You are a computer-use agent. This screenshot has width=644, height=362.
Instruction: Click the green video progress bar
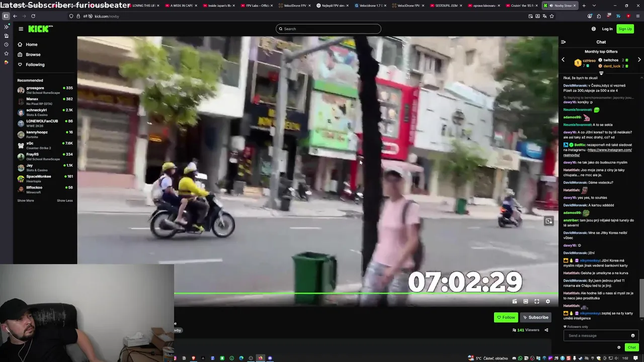pos(366,293)
